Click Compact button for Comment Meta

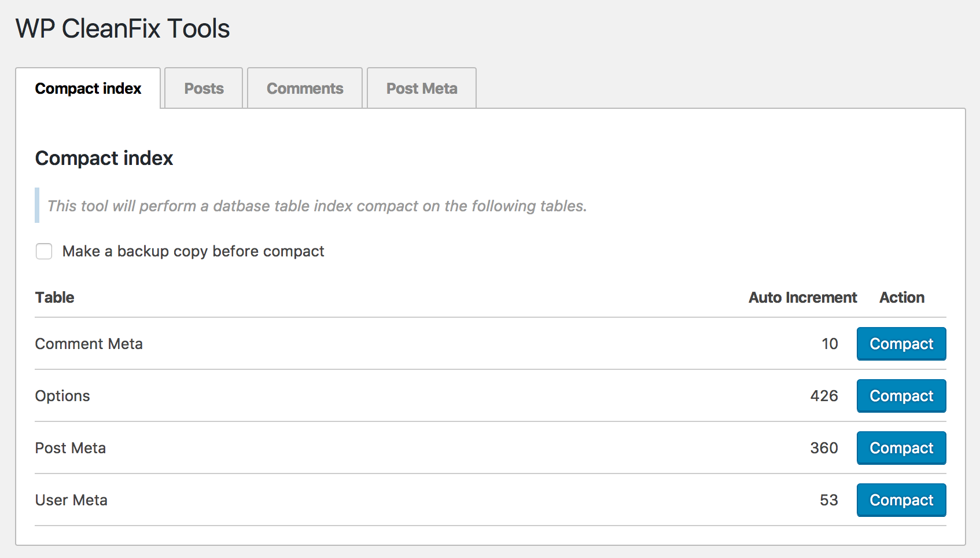pos(901,344)
